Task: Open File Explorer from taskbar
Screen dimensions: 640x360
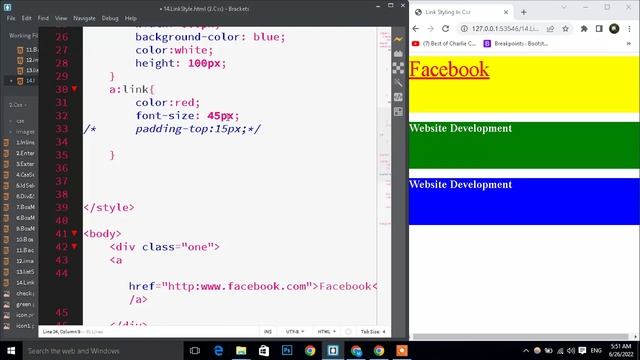Action: [x=241, y=351]
